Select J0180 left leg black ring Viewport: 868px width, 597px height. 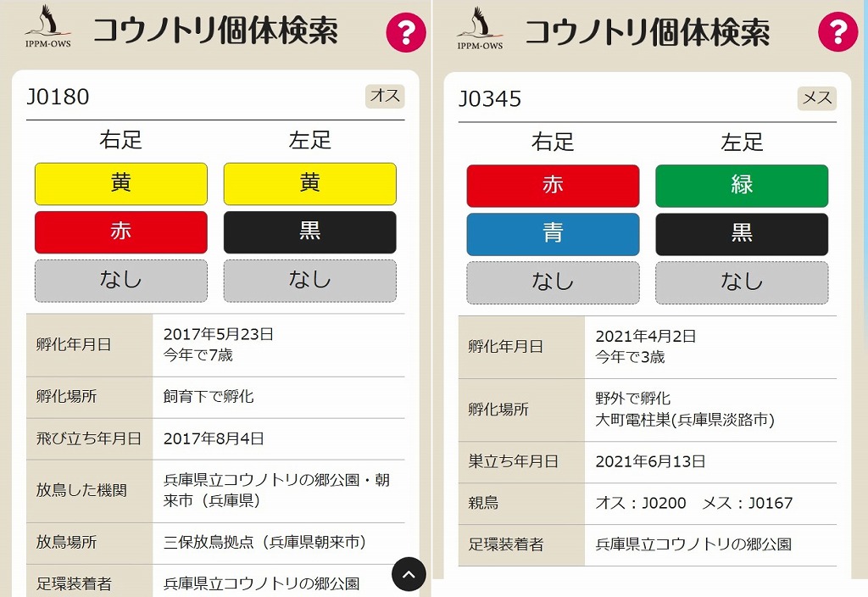coord(310,232)
